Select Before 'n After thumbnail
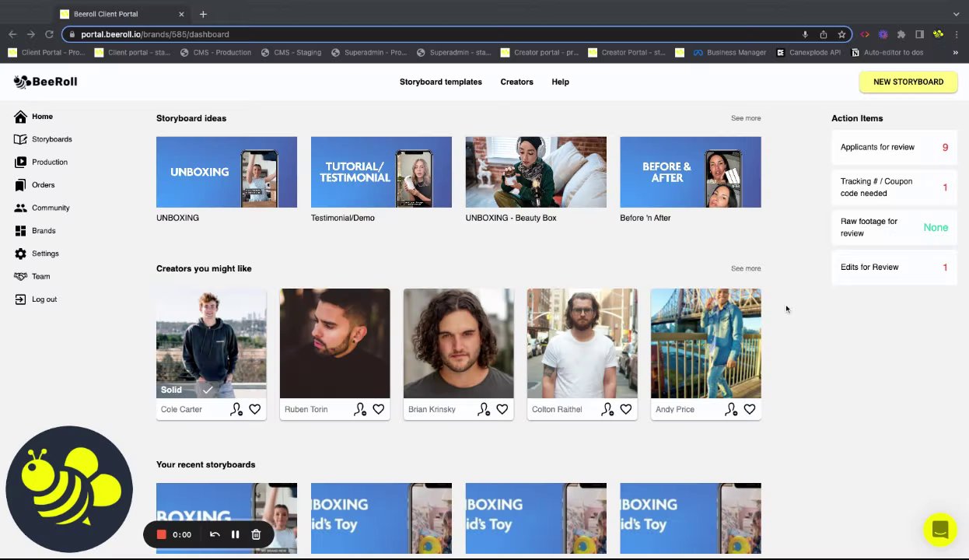The image size is (969, 560). coord(691,172)
